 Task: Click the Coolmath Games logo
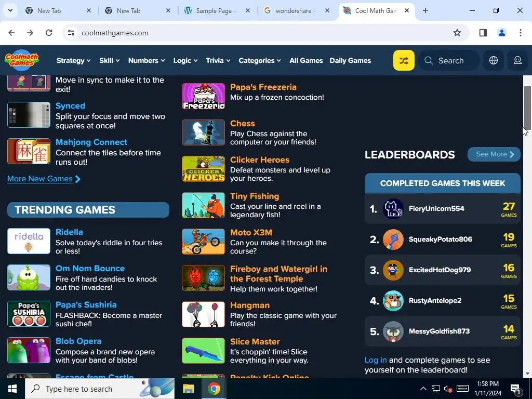click(22, 60)
